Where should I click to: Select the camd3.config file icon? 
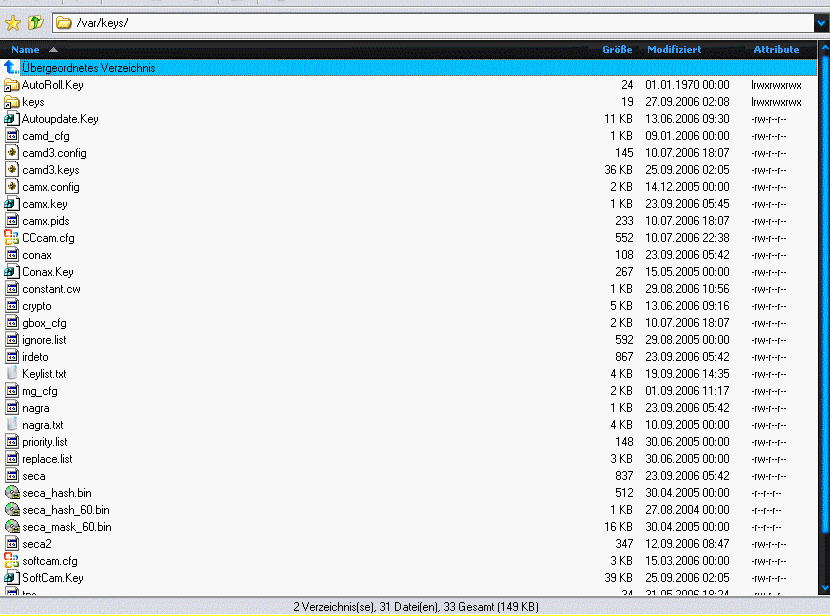point(12,153)
